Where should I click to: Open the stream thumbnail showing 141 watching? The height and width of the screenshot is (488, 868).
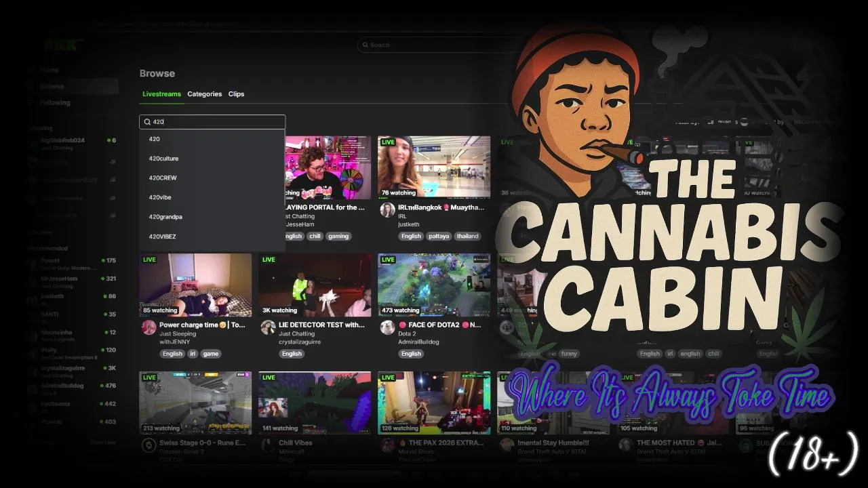[x=315, y=403]
